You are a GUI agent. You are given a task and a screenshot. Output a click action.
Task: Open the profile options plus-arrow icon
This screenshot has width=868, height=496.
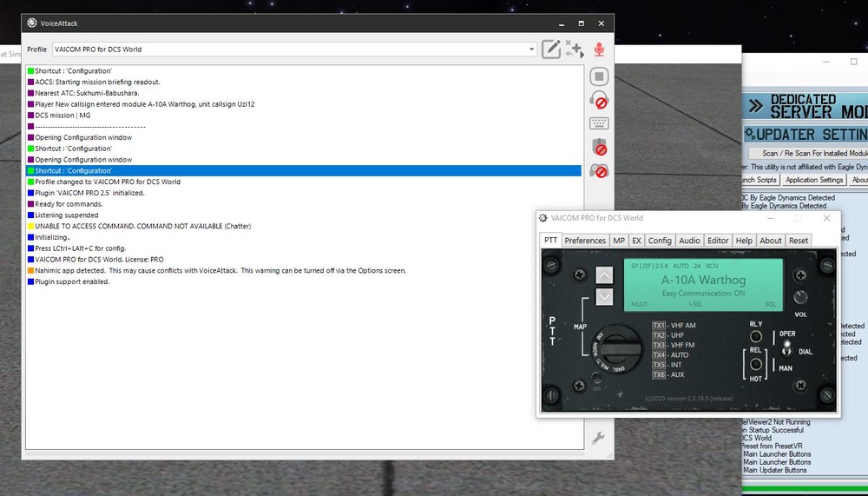pos(575,49)
